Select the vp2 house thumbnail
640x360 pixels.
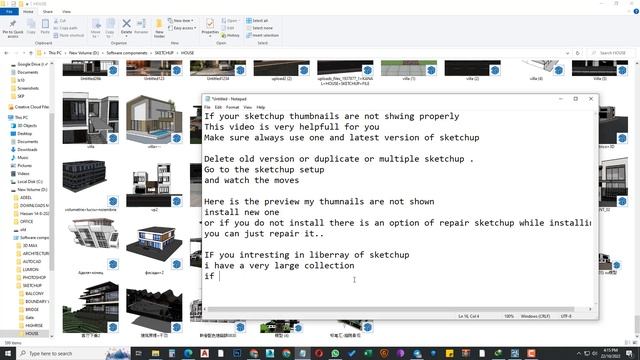[154, 186]
